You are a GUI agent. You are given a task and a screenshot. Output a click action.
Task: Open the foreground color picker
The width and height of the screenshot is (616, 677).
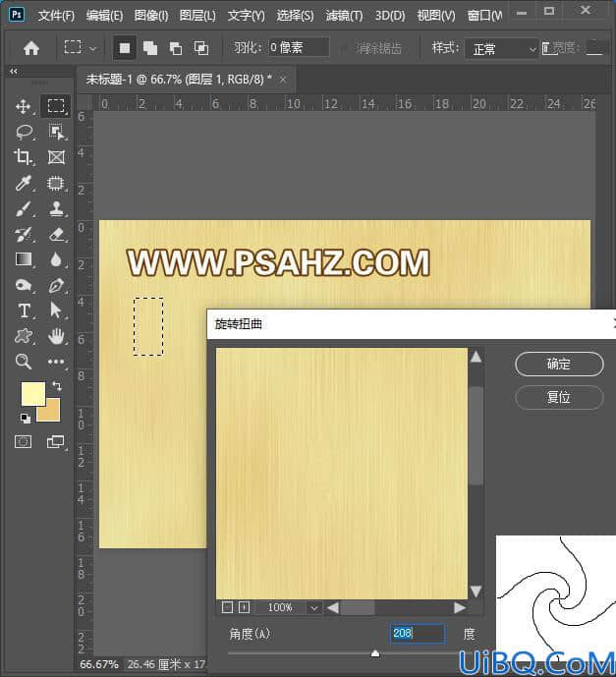tap(33, 393)
